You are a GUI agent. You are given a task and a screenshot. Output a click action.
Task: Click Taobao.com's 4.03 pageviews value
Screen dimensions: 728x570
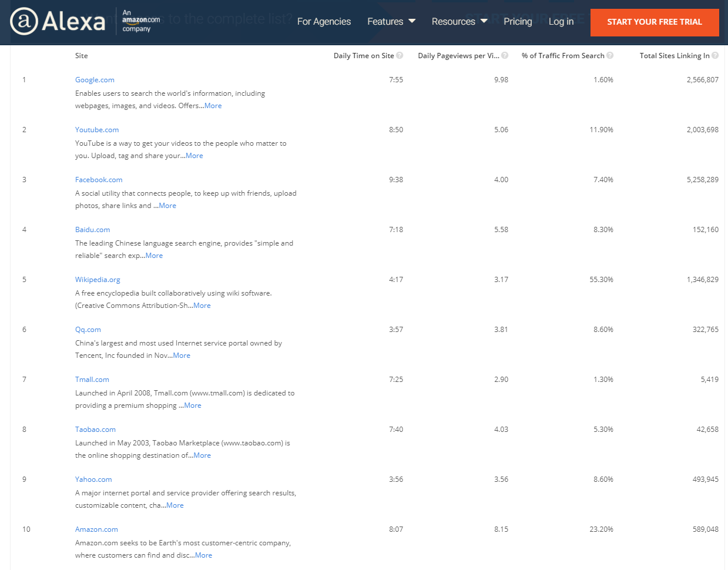[501, 430]
